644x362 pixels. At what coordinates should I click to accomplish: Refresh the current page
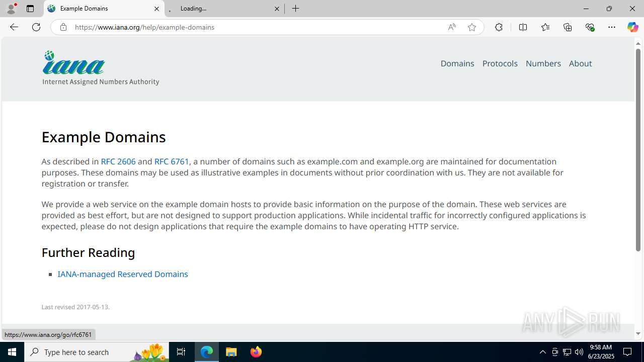coord(36,27)
